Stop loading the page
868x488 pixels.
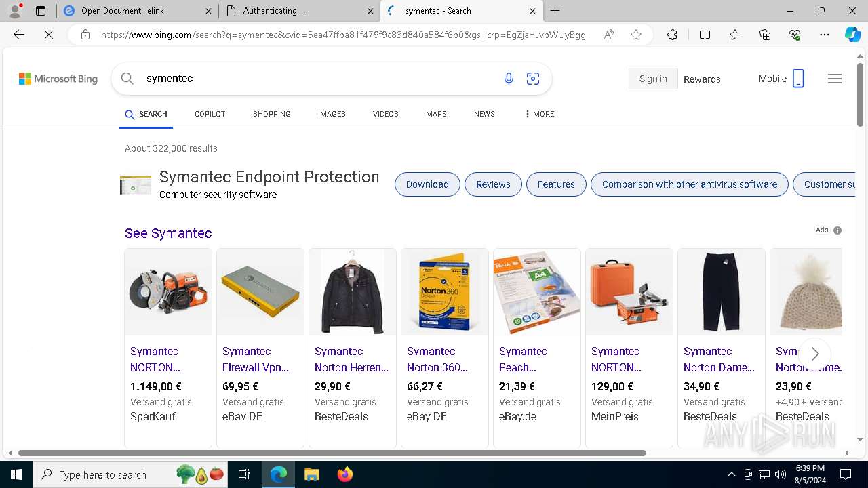[49, 35]
